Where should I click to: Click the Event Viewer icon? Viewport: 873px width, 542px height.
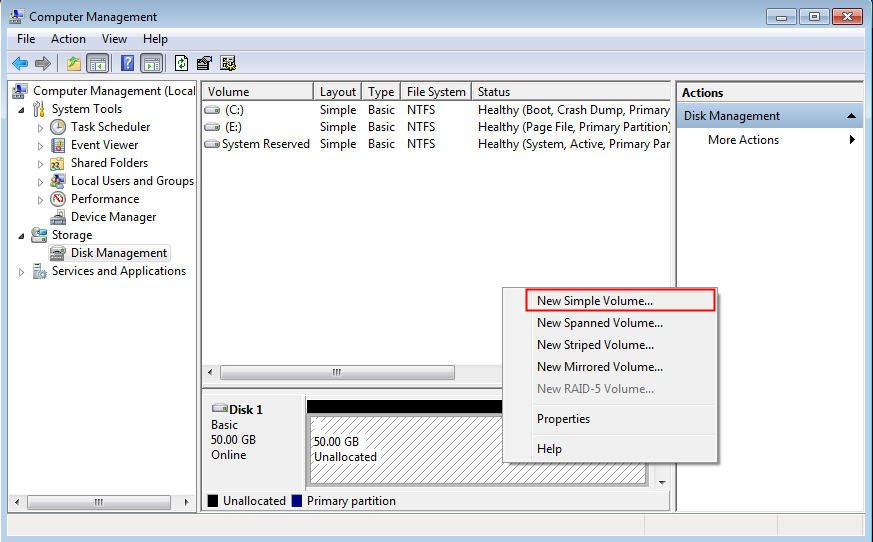(x=58, y=145)
